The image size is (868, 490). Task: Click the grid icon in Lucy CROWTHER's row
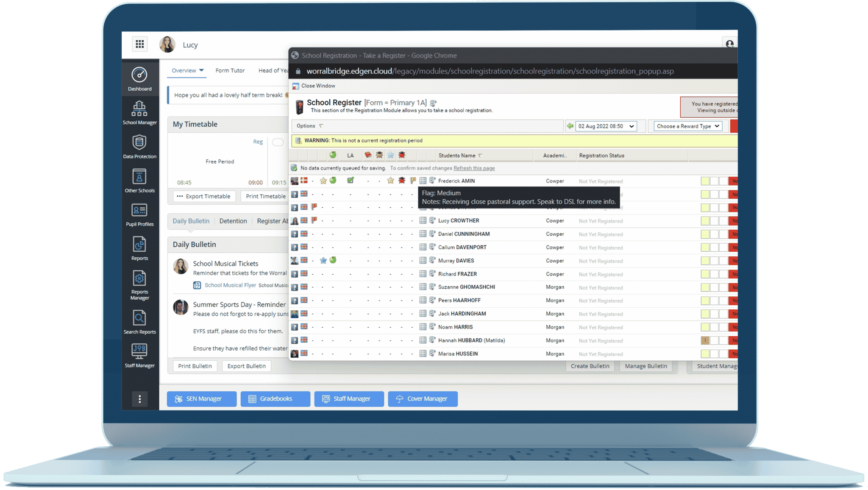pyautogui.click(x=423, y=220)
